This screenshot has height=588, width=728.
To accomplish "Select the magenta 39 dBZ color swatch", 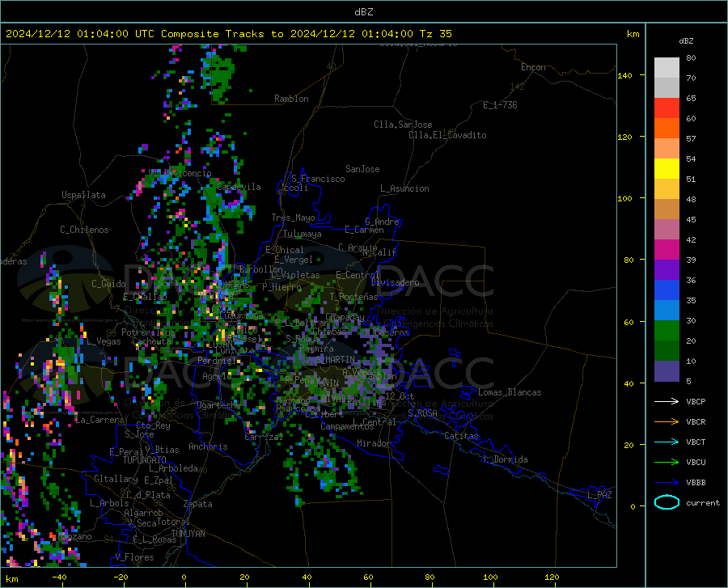I will point(667,250).
